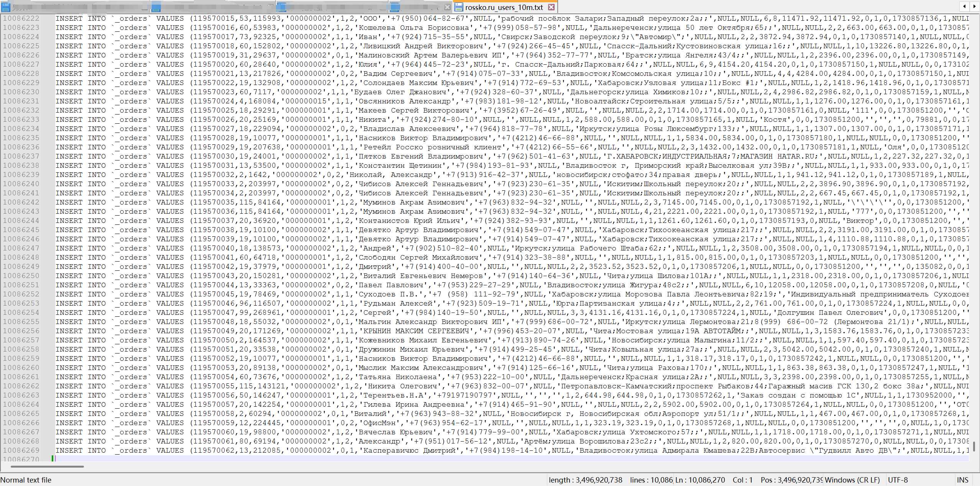Click the phone '+7(924)274-80-10'
Image resolution: width=980 pixels, height=486 pixels.
tap(437, 119)
